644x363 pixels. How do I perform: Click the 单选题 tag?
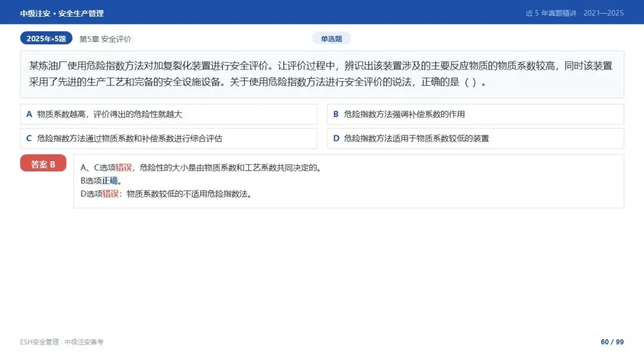pos(331,39)
